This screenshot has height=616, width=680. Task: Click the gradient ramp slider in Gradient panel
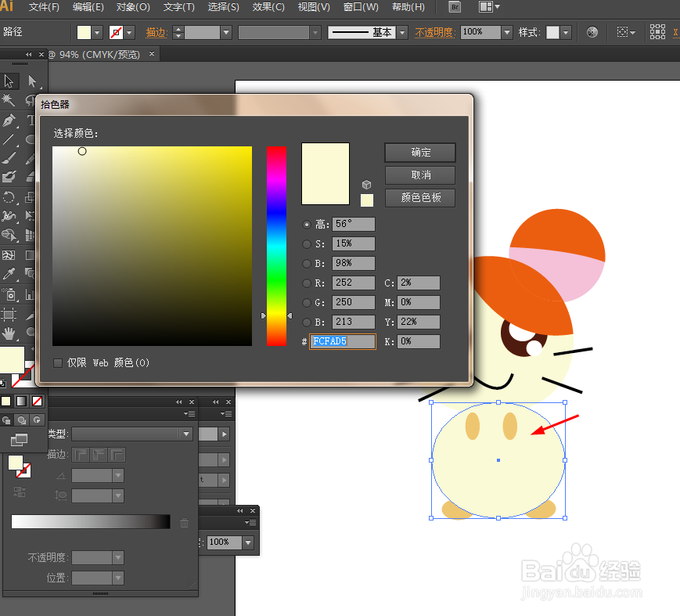pos(91,521)
